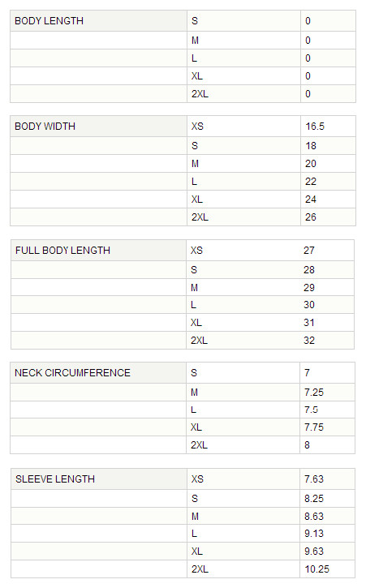This screenshot has height=588, width=366.
Task: Click the SLEEVE LENGTH header cell
Action: [x=99, y=479]
